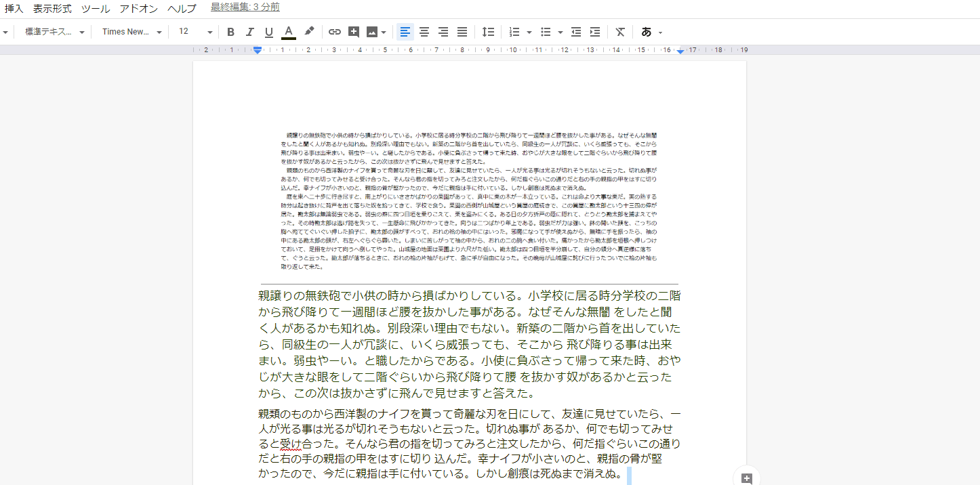
Task: Open the font size 12 dropdown
Action: (195, 32)
